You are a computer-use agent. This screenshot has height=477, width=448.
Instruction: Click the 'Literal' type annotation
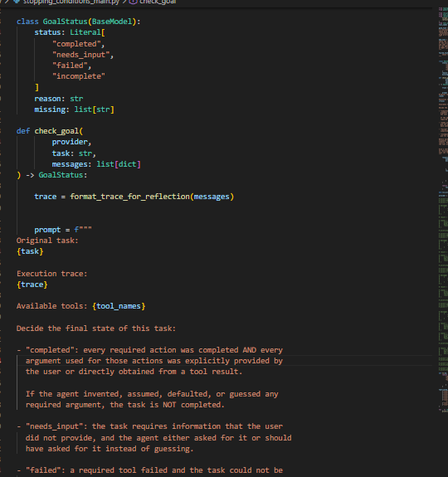click(85, 32)
